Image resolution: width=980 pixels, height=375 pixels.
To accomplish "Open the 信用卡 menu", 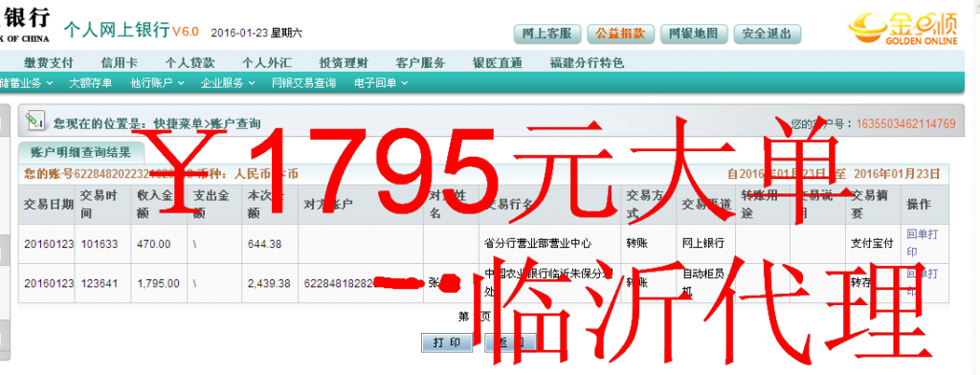I will tap(120, 62).
